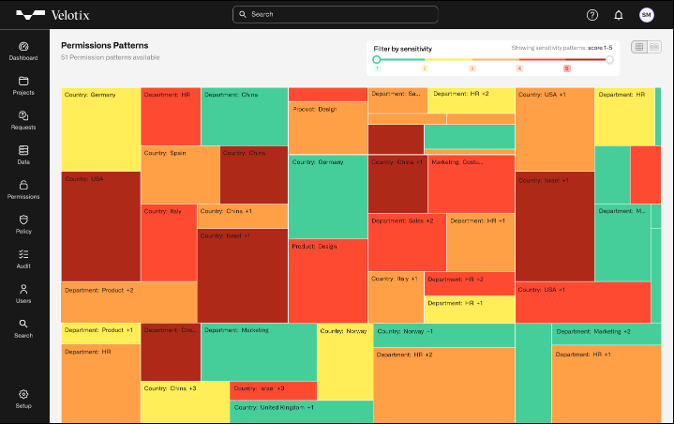
Task: Open the Department: Sales +2 tile
Action: (407, 243)
